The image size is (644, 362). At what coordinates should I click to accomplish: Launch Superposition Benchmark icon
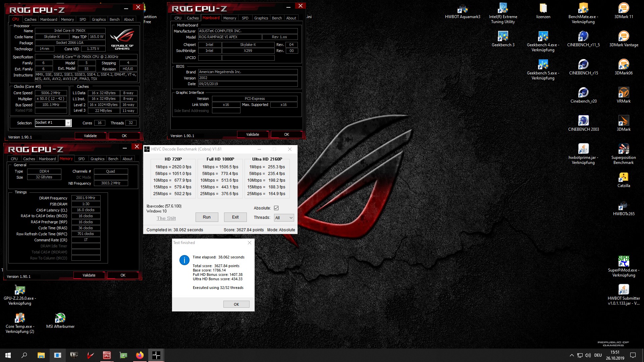(624, 154)
